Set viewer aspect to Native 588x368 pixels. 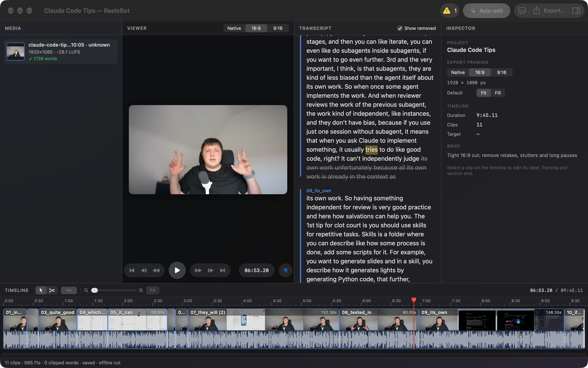click(234, 28)
